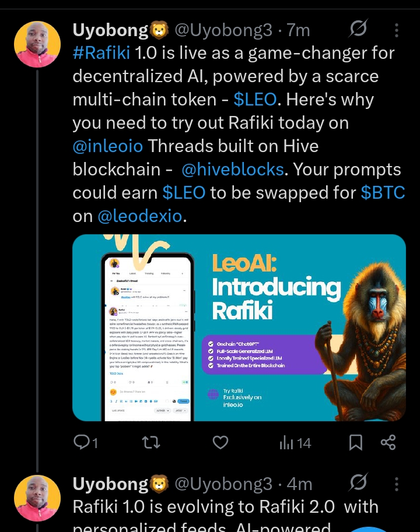This screenshot has width=420, height=532.
Task: Bookmark the tweet with the LeoAI image
Action: (355, 443)
